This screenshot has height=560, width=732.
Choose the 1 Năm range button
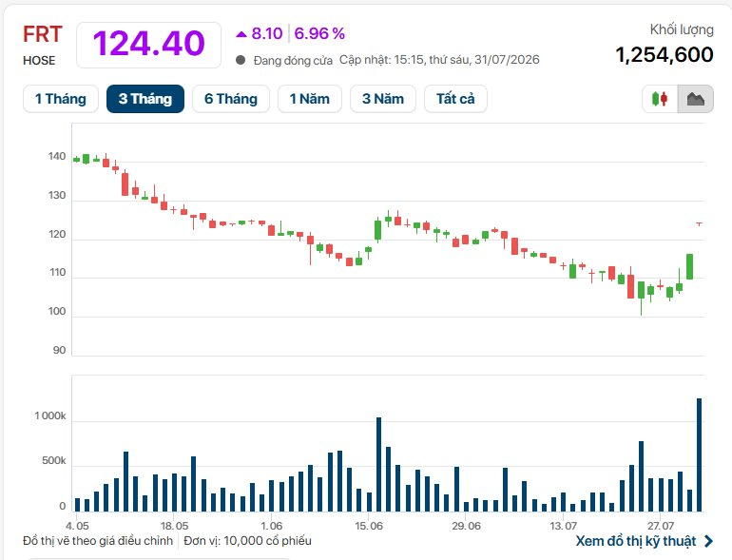(x=310, y=99)
